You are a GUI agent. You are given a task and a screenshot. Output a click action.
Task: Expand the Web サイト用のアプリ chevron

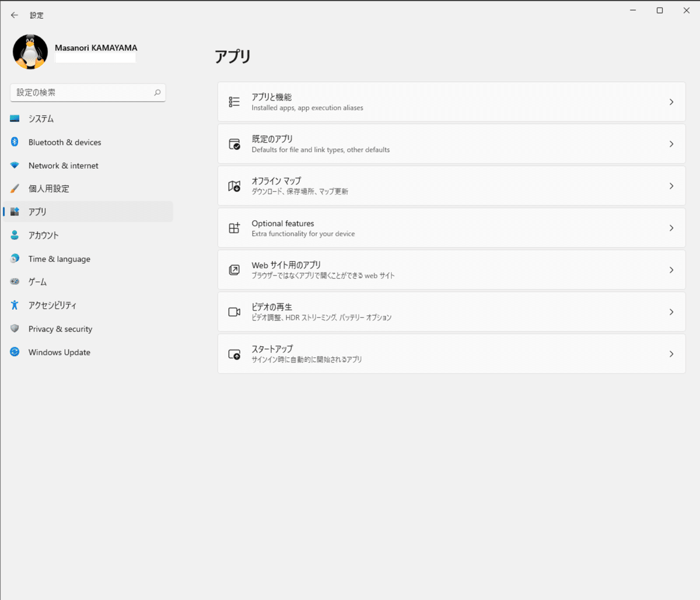(x=671, y=270)
